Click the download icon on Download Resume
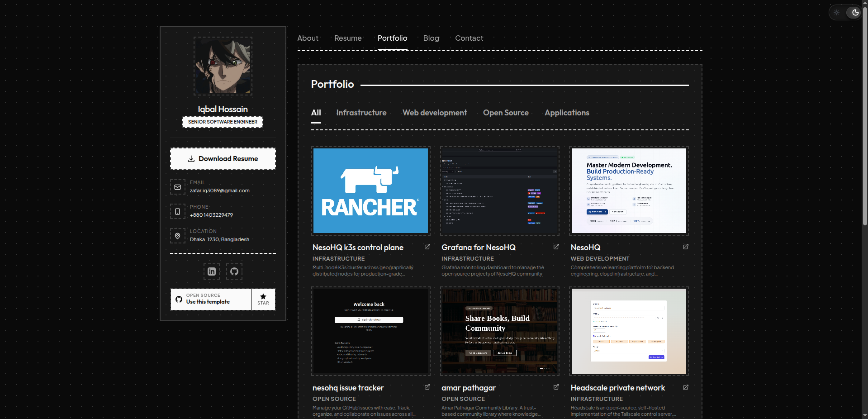Screen dimensions: 868x419 pyautogui.click(x=191, y=159)
